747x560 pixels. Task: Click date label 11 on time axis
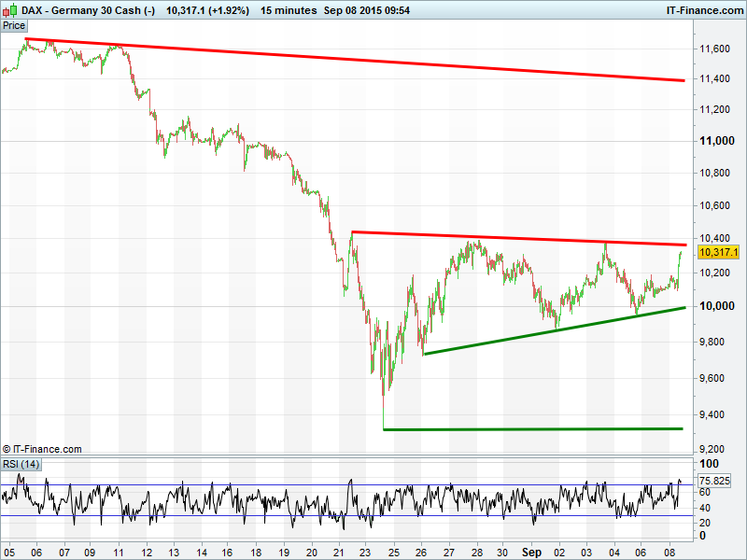tap(119, 553)
